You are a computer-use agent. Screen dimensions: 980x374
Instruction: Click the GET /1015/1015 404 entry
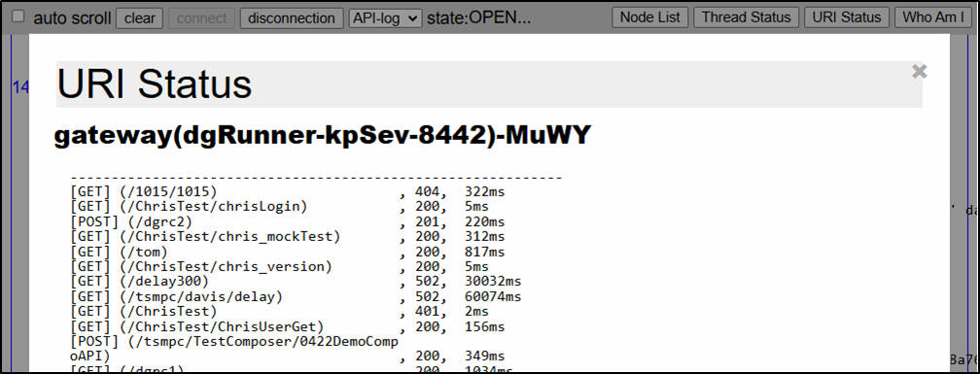click(x=288, y=191)
